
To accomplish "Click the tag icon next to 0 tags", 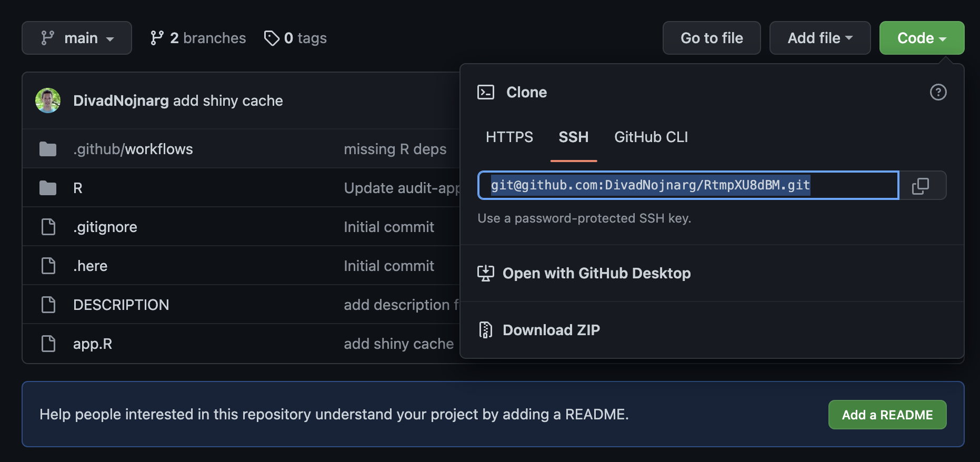I will point(272,38).
